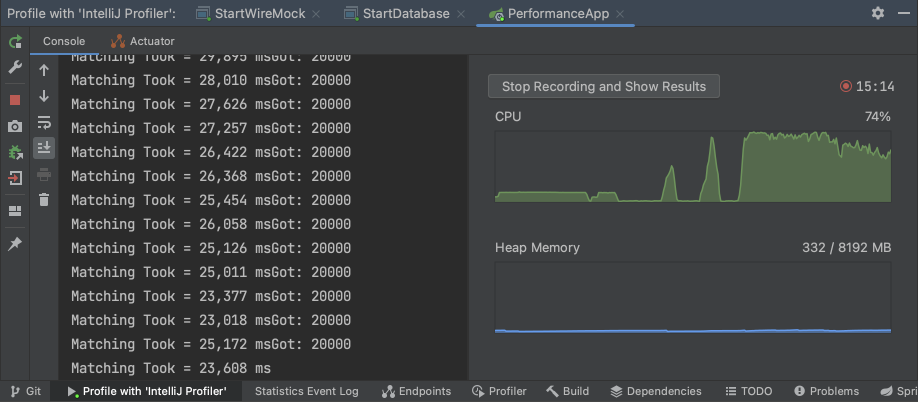Rerun PerformanceApp with the rerun icon
Viewport: 918px width, 402px height.
click(15, 41)
